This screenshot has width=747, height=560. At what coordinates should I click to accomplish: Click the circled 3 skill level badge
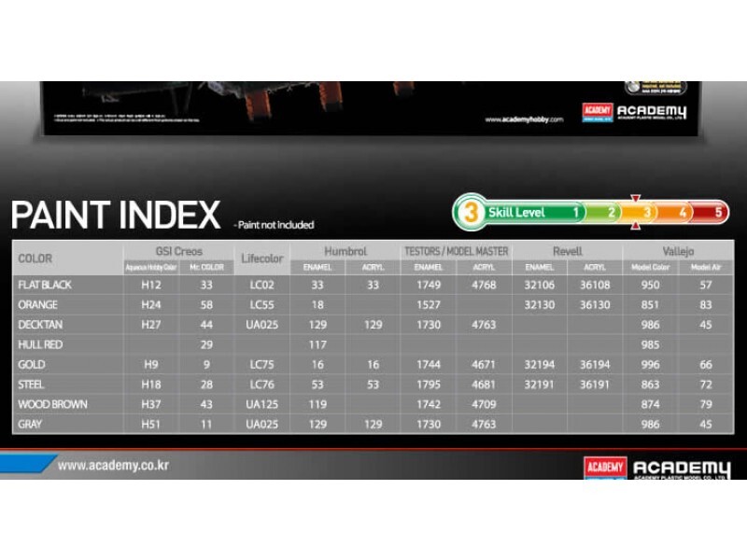pyautogui.click(x=471, y=212)
